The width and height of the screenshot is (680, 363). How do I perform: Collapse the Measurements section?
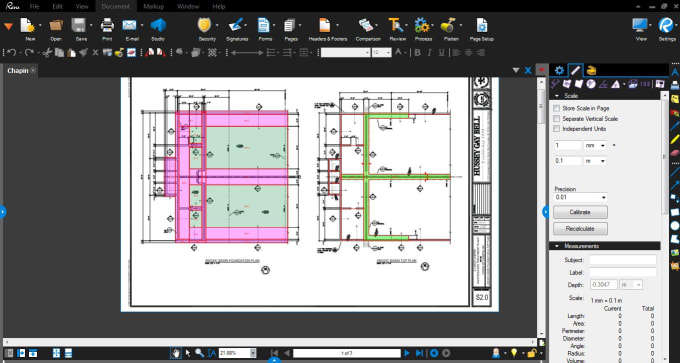(557, 246)
